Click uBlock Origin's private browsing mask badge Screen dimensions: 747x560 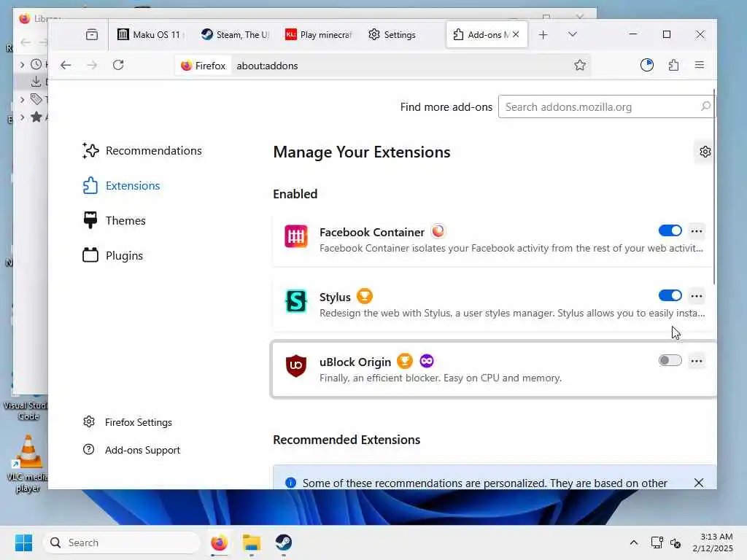coord(427,361)
